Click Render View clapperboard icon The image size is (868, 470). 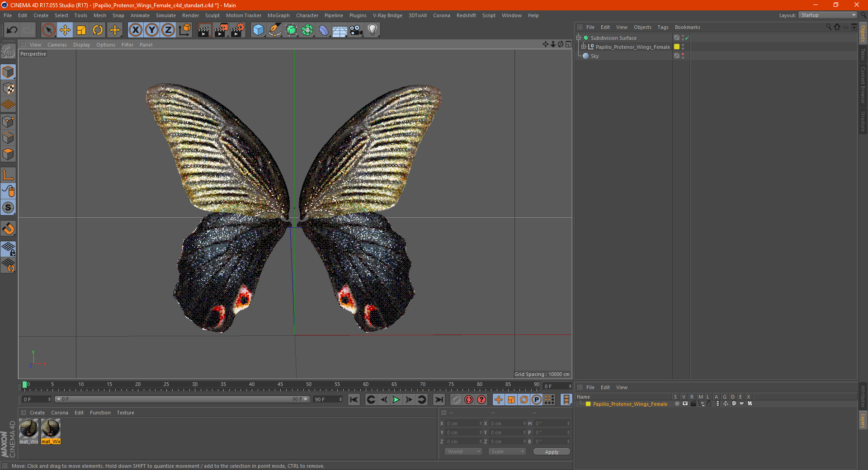(204, 30)
